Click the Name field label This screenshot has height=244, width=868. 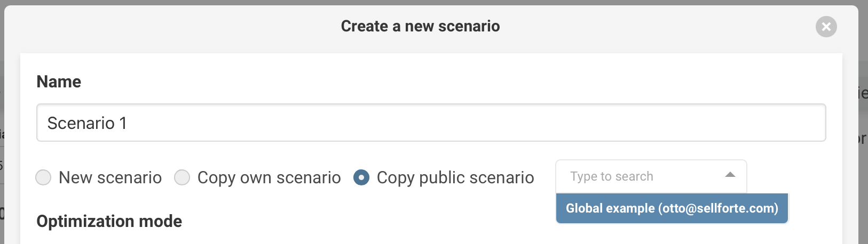pyautogui.click(x=59, y=82)
